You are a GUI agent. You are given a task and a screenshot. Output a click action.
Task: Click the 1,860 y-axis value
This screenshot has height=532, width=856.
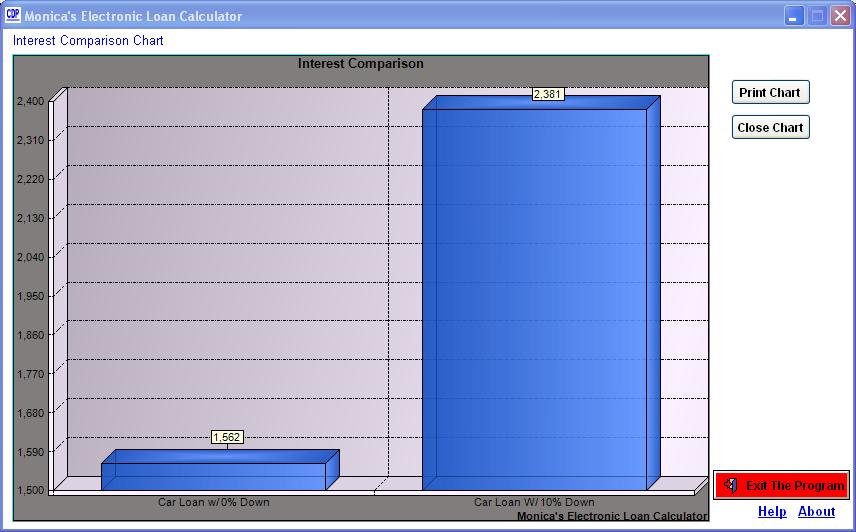[x=31, y=335]
